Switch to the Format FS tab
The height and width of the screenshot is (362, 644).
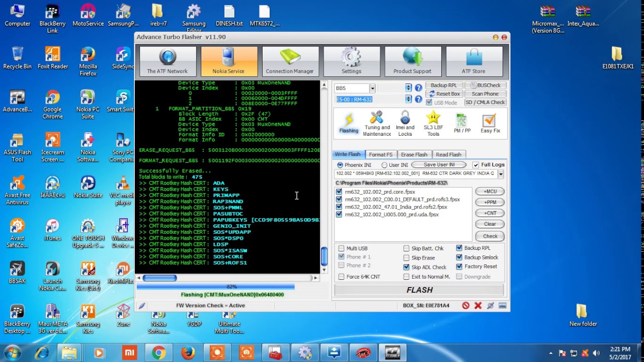pyautogui.click(x=380, y=154)
